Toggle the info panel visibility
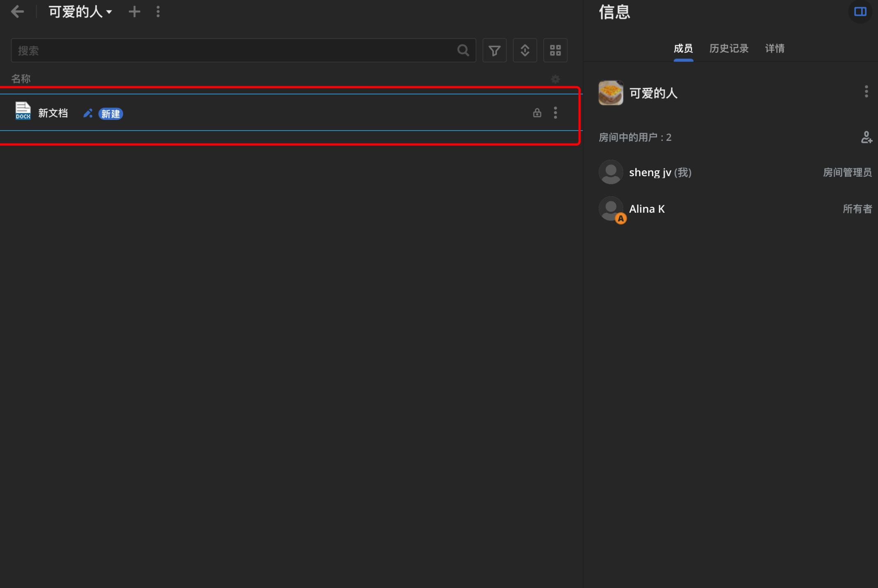Image resolution: width=878 pixels, height=588 pixels. [x=860, y=11]
